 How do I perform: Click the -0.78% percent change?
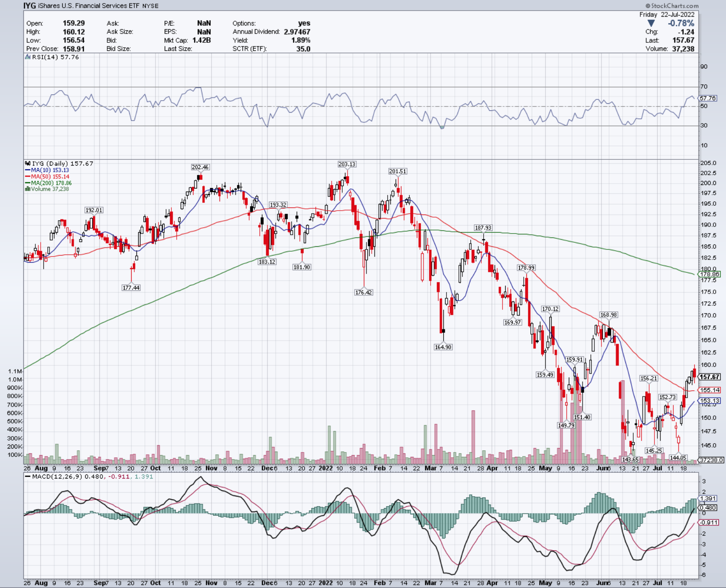681,23
